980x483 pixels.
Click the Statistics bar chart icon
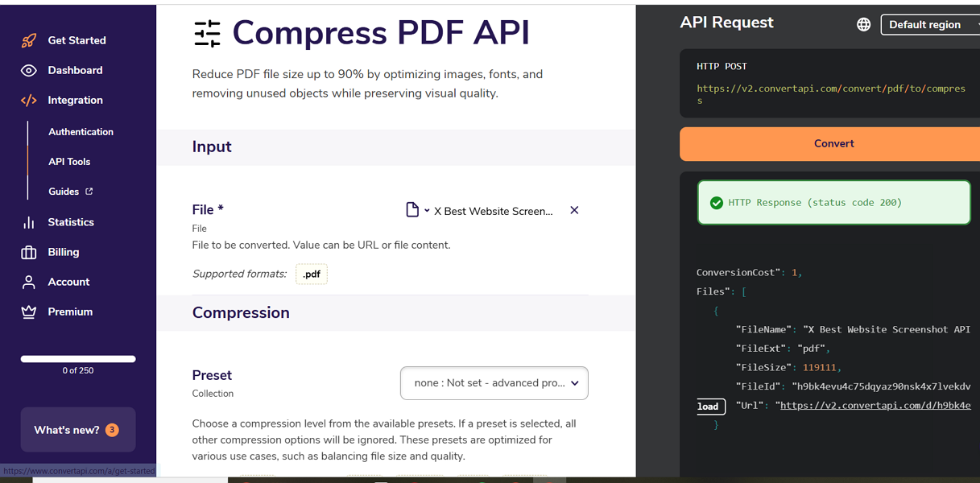(29, 222)
